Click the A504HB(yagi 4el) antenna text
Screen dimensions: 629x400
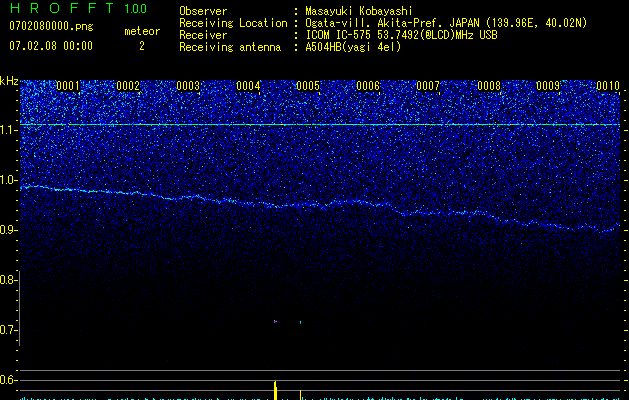(x=353, y=47)
